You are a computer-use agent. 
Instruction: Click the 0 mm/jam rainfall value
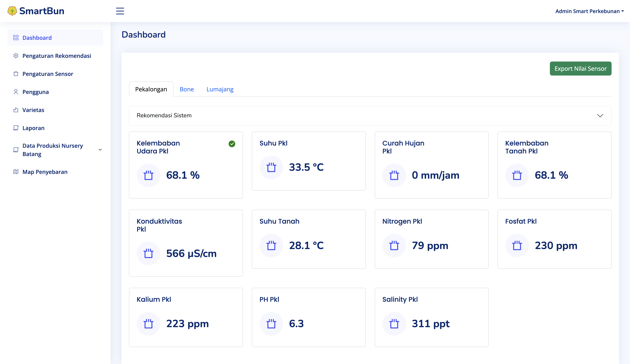[x=435, y=175]
